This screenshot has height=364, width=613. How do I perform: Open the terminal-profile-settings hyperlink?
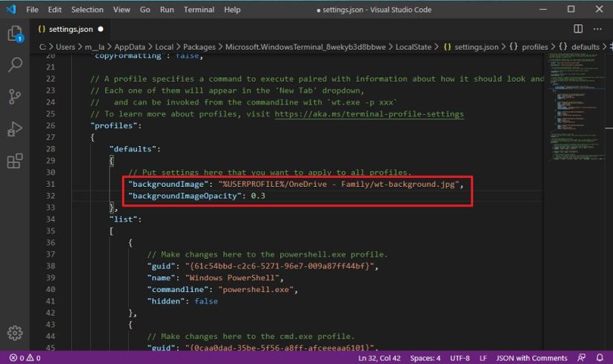[x=368, y=114]
